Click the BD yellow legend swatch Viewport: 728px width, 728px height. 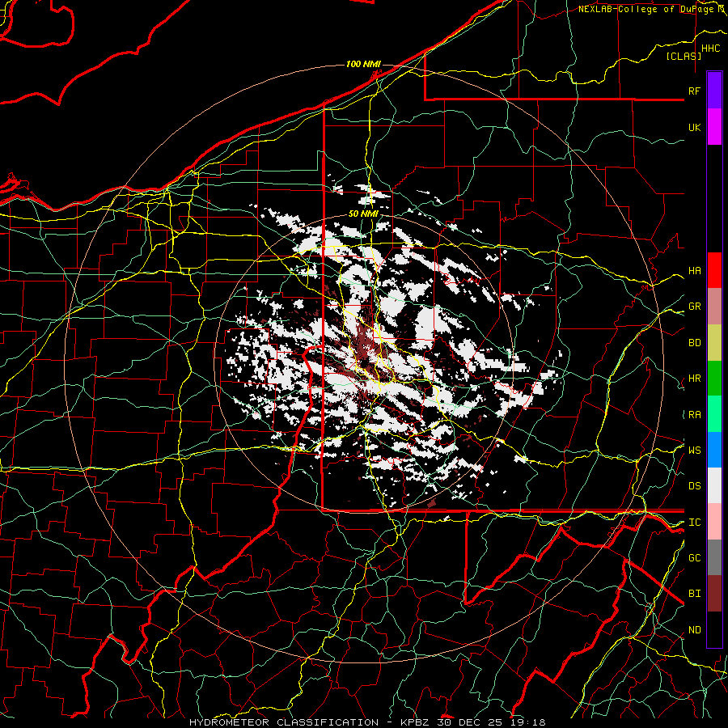(x=714, y=342)
